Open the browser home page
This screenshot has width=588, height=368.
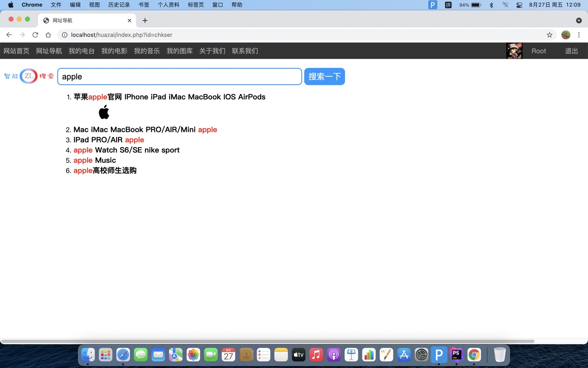click(x=48, y=35)
